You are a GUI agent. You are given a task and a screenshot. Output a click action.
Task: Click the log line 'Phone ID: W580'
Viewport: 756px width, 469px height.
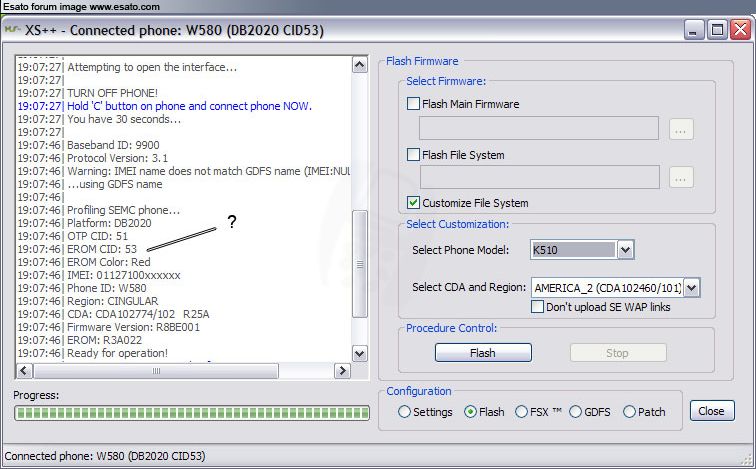[x=107, y=288]
